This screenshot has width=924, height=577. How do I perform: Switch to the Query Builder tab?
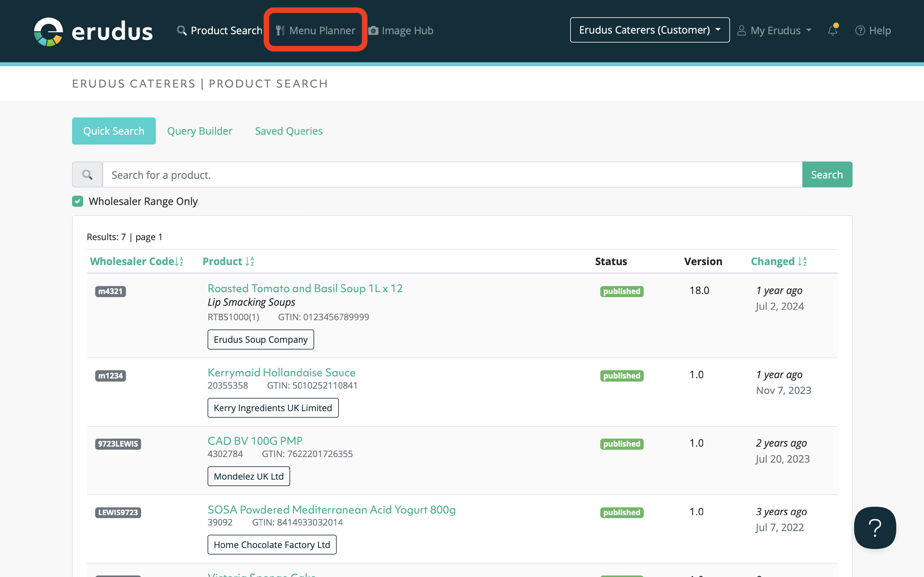200,131
